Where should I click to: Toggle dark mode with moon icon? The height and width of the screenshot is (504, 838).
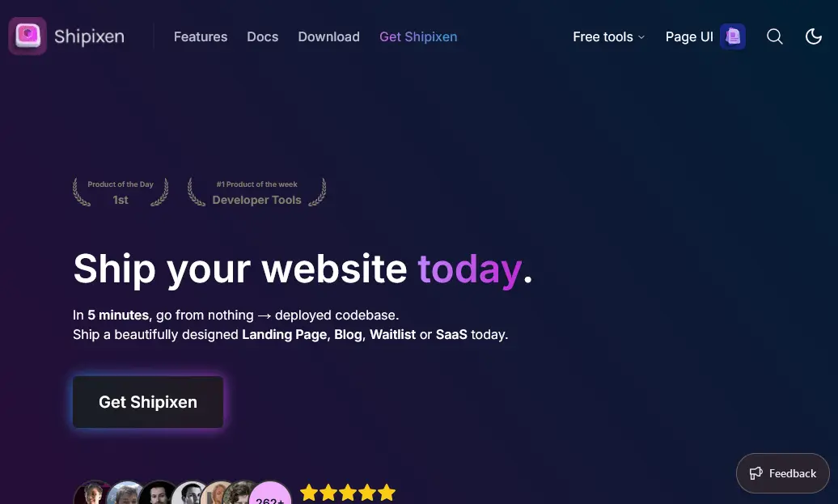tap(814, 36)
